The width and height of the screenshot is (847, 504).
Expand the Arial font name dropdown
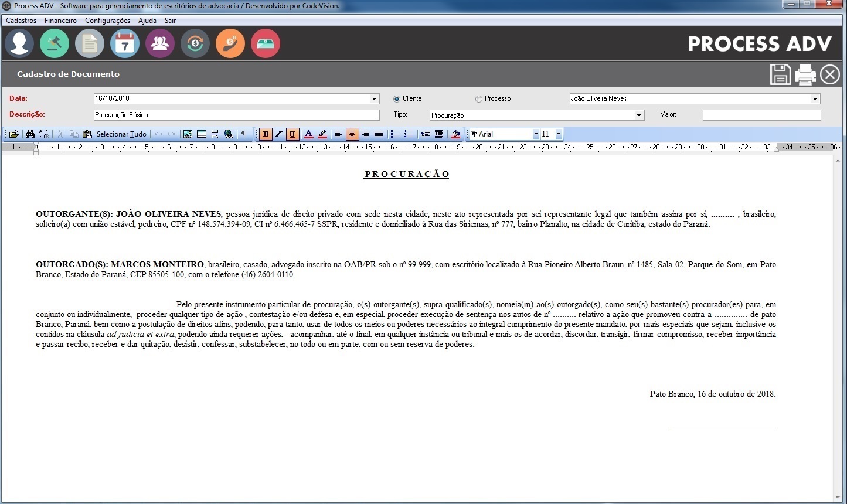point(535,134)
